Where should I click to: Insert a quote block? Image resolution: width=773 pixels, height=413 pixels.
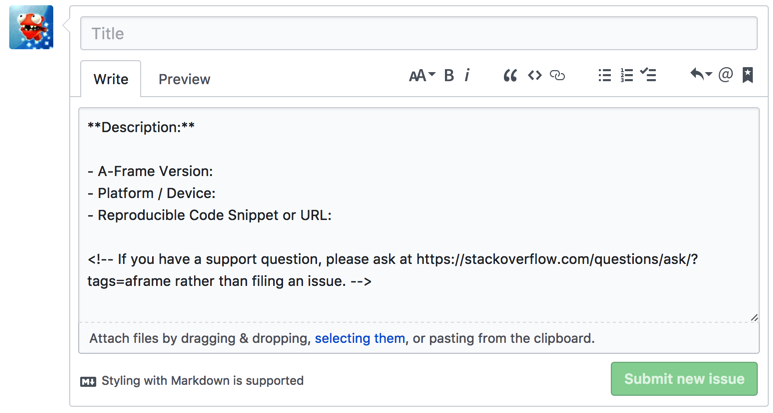point(510,75)
